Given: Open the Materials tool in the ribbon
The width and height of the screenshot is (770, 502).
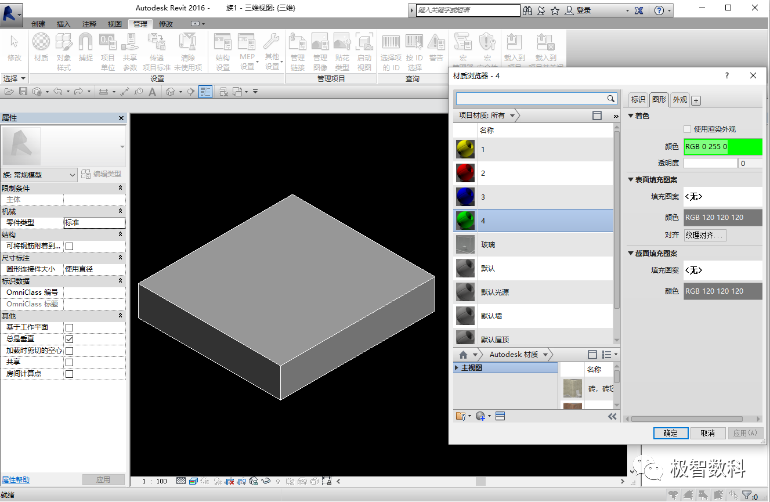Looking at the screenshot, I should coord(41,43).
